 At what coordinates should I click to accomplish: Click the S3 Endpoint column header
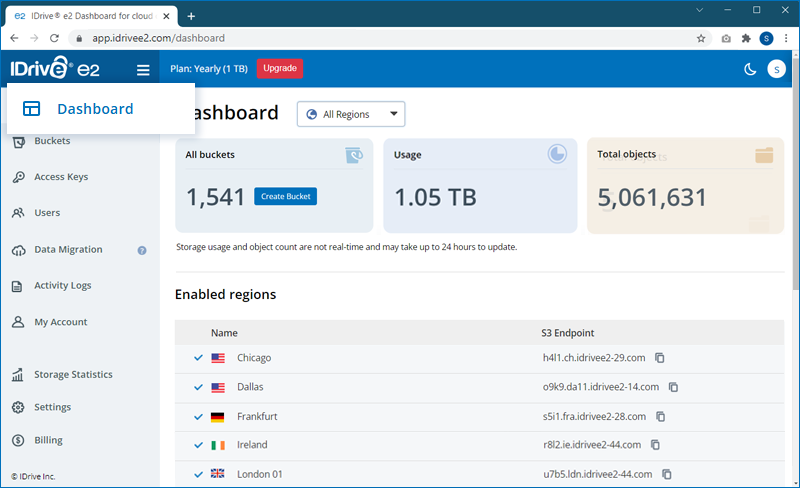568,333
